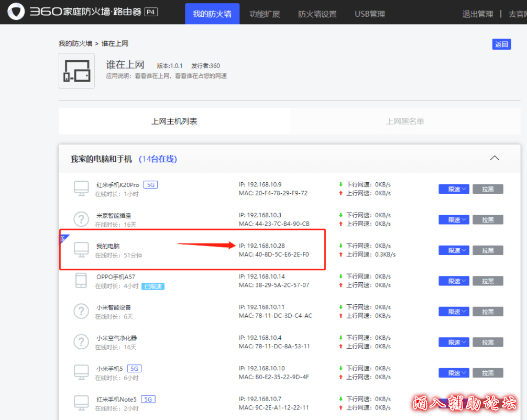Viewport: 527px width, 420px height.
Task: Click the 我的电脑 monitor icon
Action: [81, 250]
